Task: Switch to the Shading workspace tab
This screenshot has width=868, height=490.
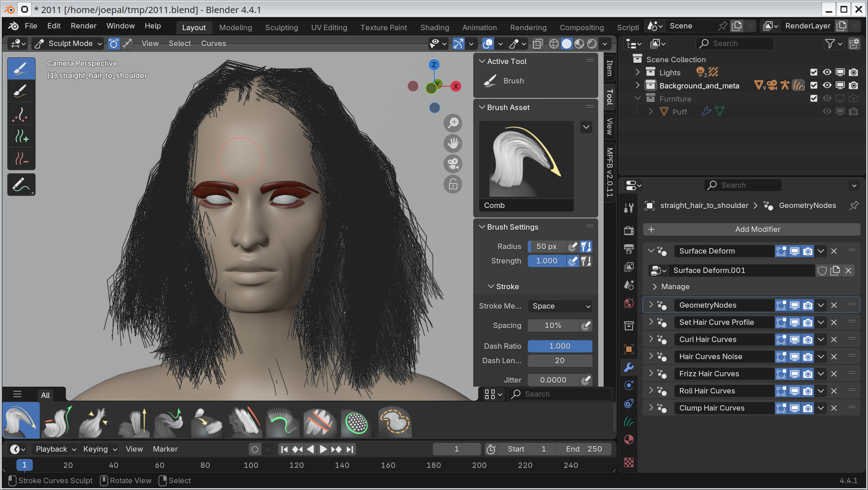Action: tap(434, 28)
